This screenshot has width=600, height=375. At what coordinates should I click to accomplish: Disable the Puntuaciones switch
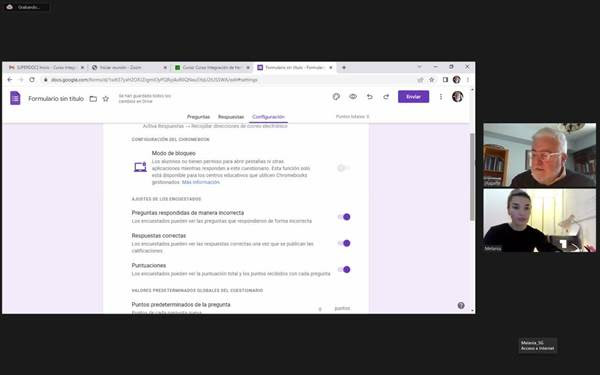(x=344, y=270)
